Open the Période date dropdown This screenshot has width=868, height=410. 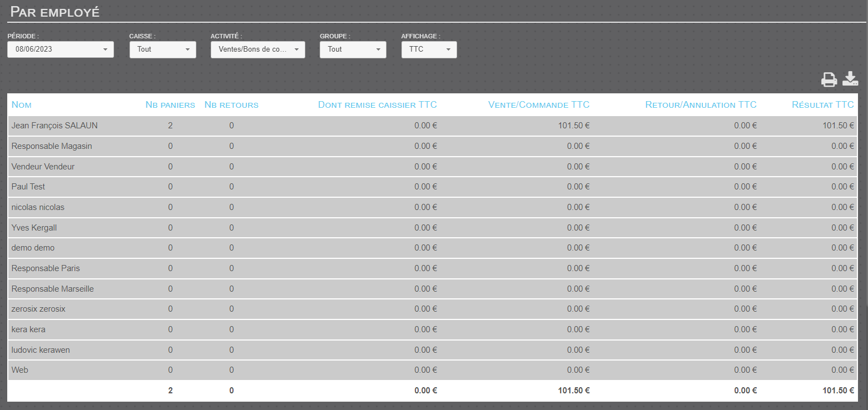coord(61,49)
